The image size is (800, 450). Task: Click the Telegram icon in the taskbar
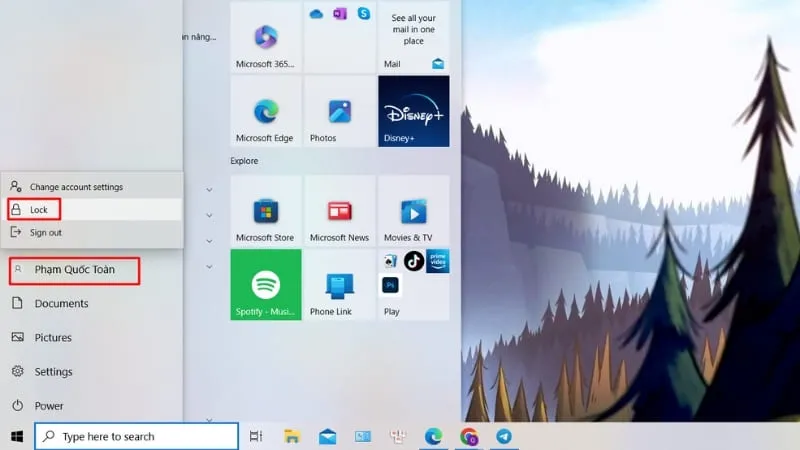504,436
